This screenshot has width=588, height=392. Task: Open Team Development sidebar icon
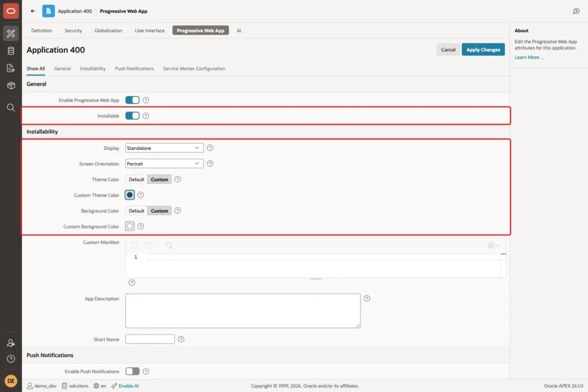(11, 68)
